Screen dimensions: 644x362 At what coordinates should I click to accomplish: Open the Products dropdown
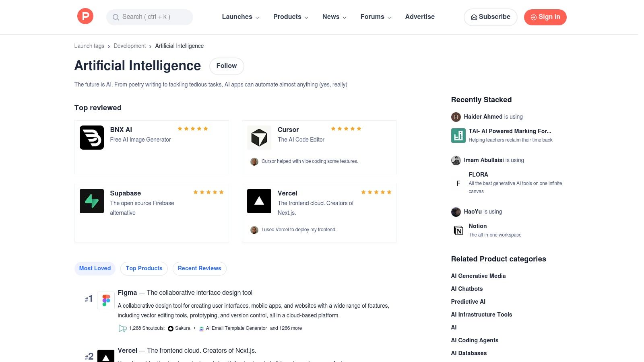(x=290, y=17)
